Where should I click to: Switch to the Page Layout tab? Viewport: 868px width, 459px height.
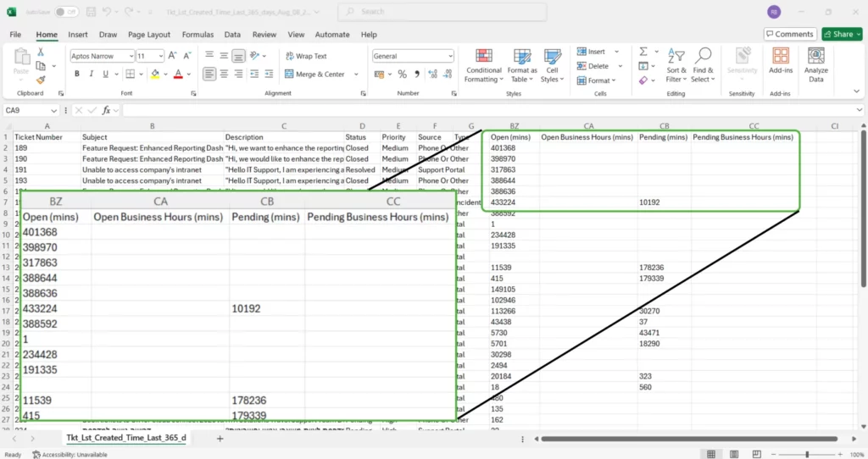149,34
